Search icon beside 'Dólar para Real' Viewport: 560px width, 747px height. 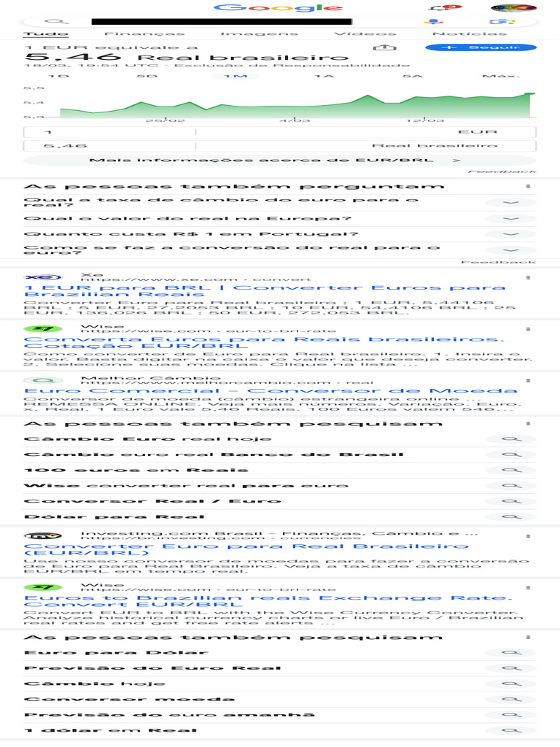(511, 517)
